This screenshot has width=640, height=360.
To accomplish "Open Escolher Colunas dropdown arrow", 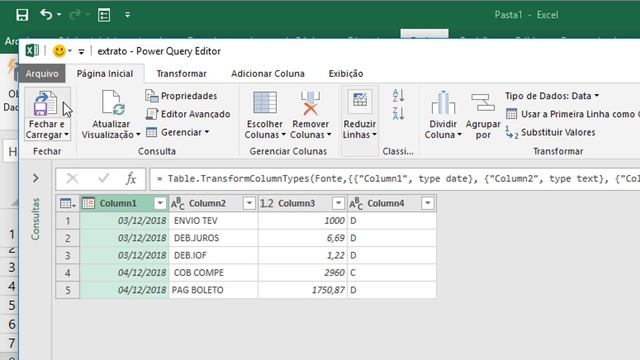I will (x=283, y=135).
